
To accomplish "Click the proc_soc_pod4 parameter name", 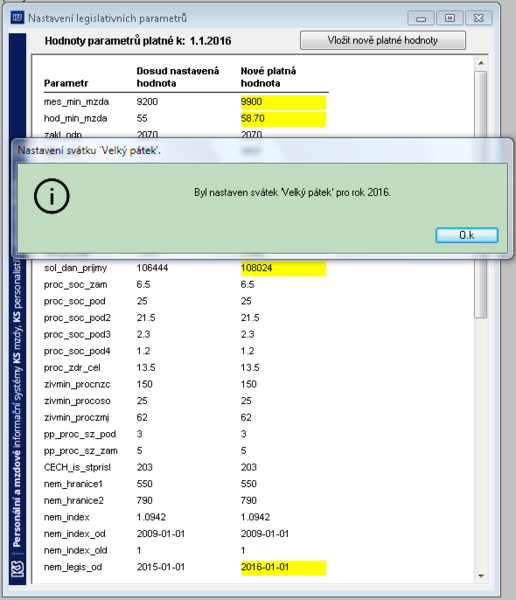I will pyautogui.click(x=77, y=351).
